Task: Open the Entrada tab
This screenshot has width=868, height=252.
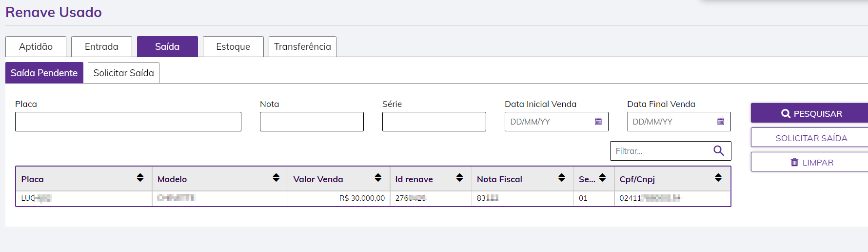Action: click(x=101, y=46)
